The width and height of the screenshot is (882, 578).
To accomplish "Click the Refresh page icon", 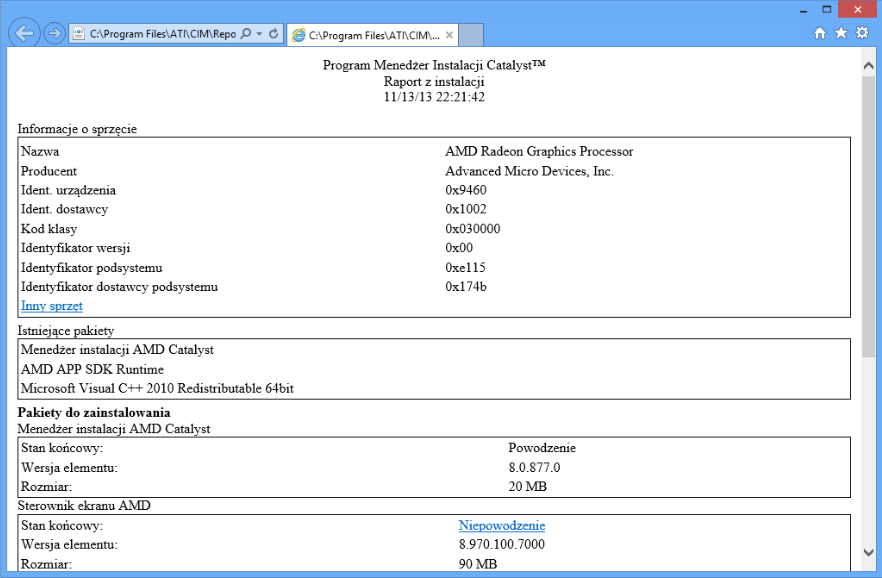I will [x=273, y=34].
